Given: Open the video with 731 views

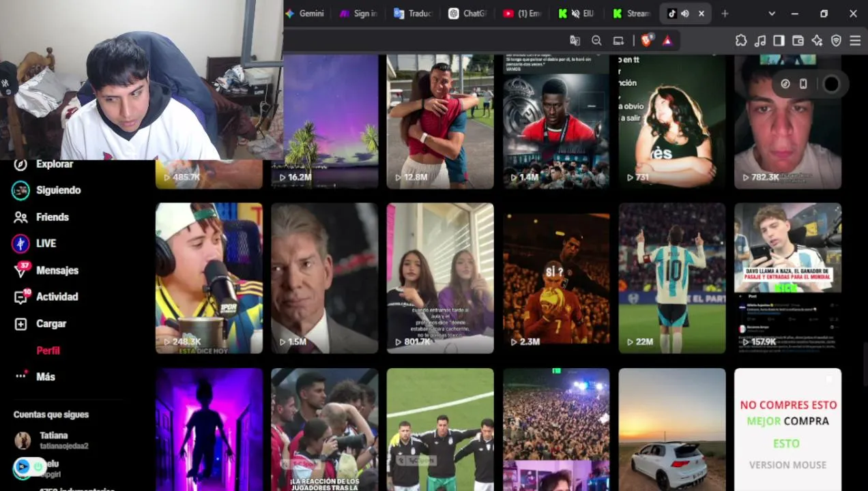Looking at the screenshot, I should tap(672, 121).
